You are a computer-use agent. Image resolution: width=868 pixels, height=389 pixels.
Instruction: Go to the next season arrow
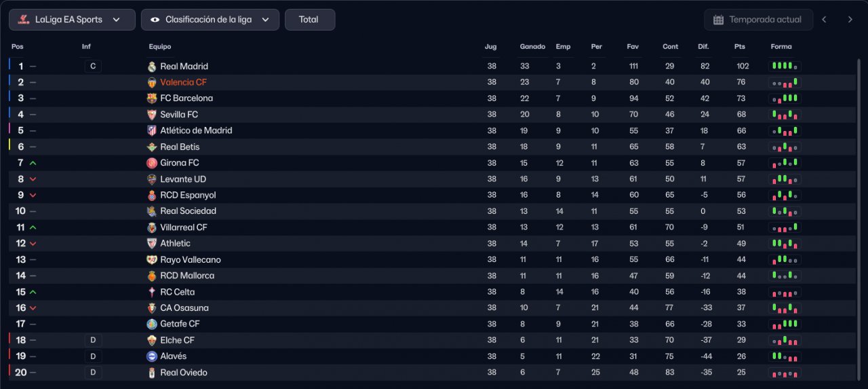coord(850,20)
